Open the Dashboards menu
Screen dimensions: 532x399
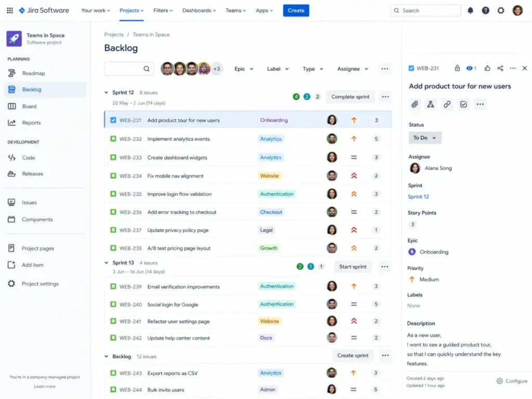(199, 10)
